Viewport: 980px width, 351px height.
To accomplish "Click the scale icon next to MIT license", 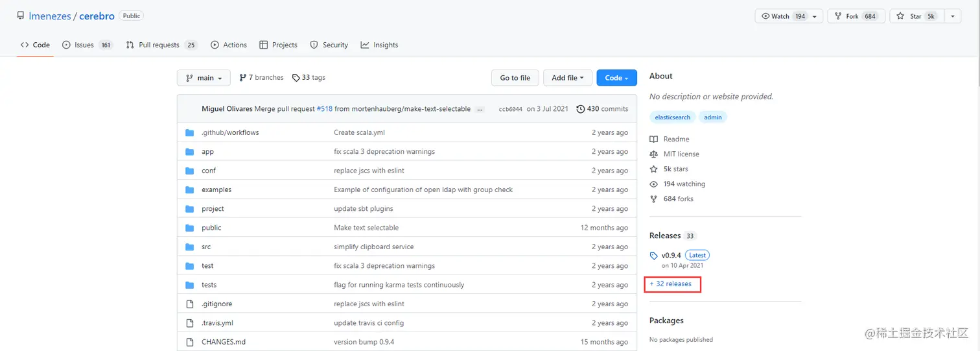I will tap(653, 154).
